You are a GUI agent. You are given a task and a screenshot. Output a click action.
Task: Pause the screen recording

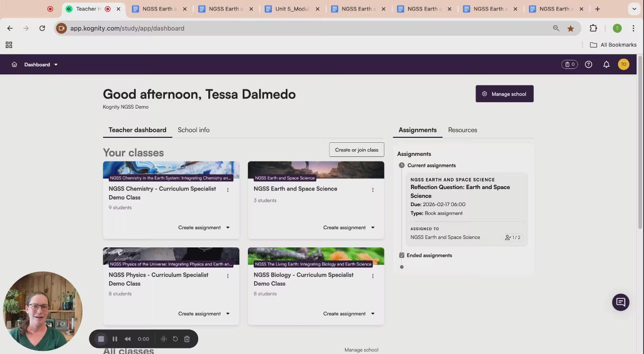point(115,339)
